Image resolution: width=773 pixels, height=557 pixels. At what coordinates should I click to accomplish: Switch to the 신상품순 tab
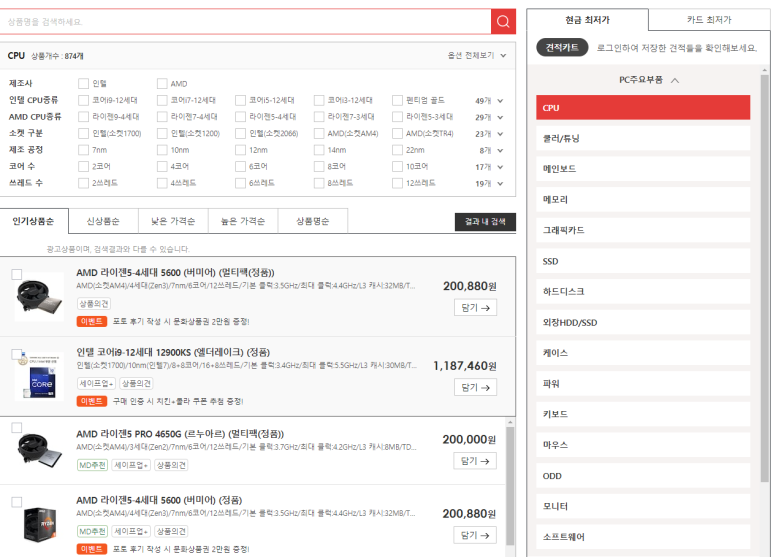pyautogui.click(x=103, y=221)
